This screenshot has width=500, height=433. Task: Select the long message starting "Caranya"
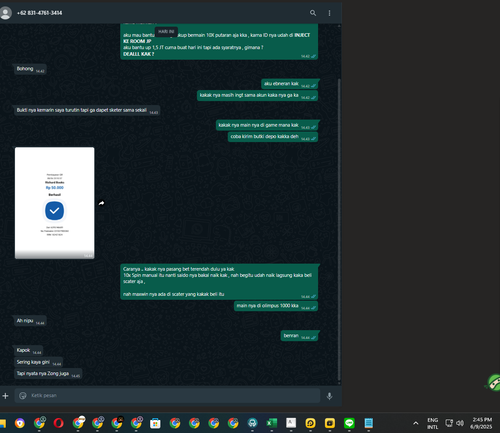pyautogui.click(x=219, y=282)
